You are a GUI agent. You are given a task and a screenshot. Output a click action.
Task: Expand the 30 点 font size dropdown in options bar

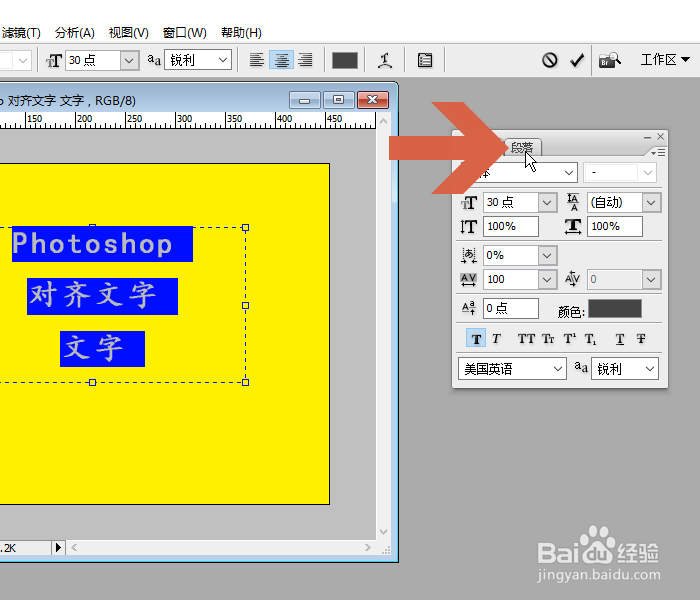pyautogui.click(x=129, y=60)
